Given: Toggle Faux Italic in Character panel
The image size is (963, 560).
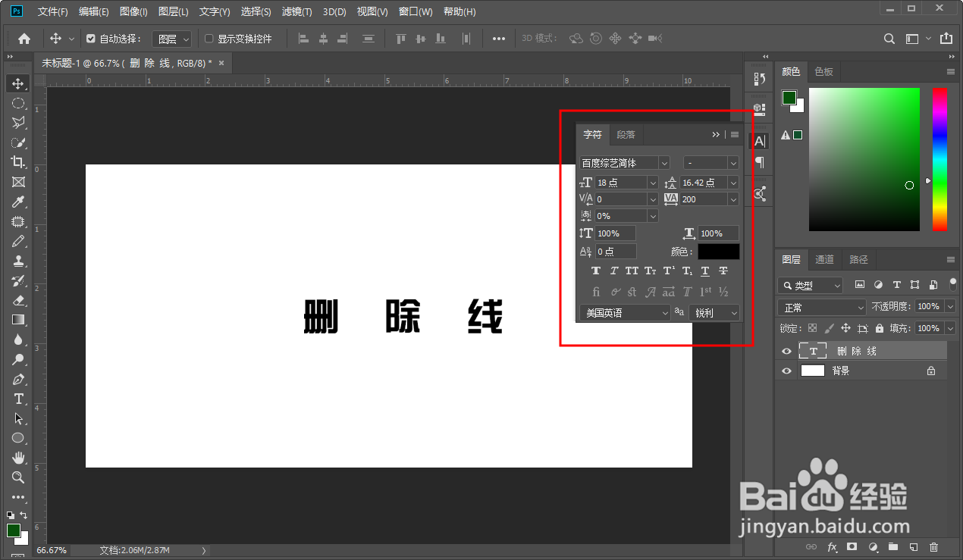Looking at the screenshot, I should click(x=614, y=271).
